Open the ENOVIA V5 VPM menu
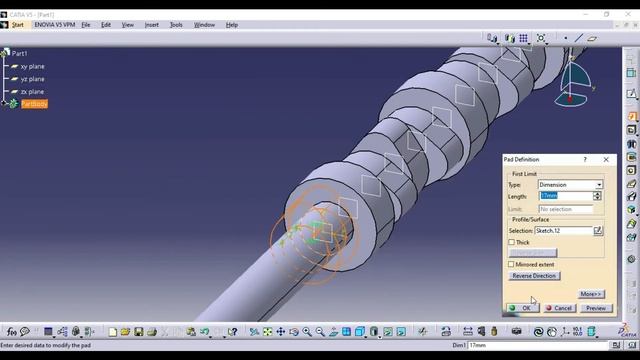The width and height of the screenshot is (640, 360). click(x=55, y=25)
